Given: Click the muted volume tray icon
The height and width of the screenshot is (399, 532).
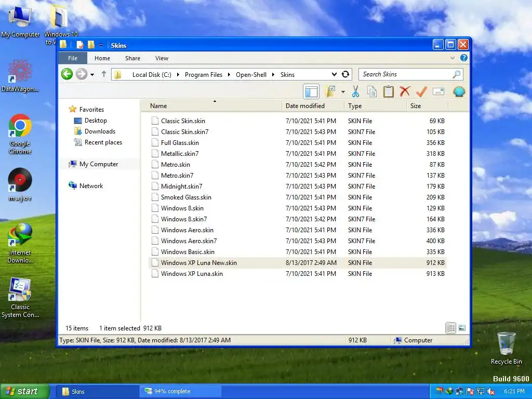Looking at the screenshot, I should (490, 391).
